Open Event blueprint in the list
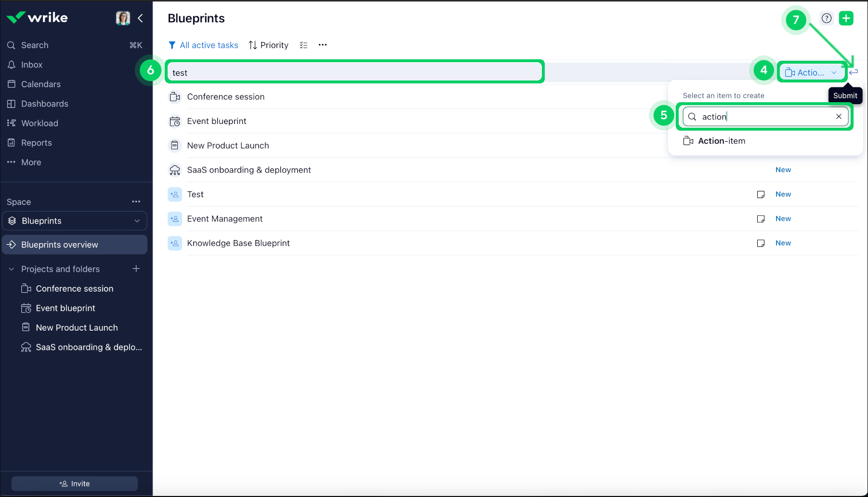The height and width of the screenshot is (497, 868). (x=217, y=121)
